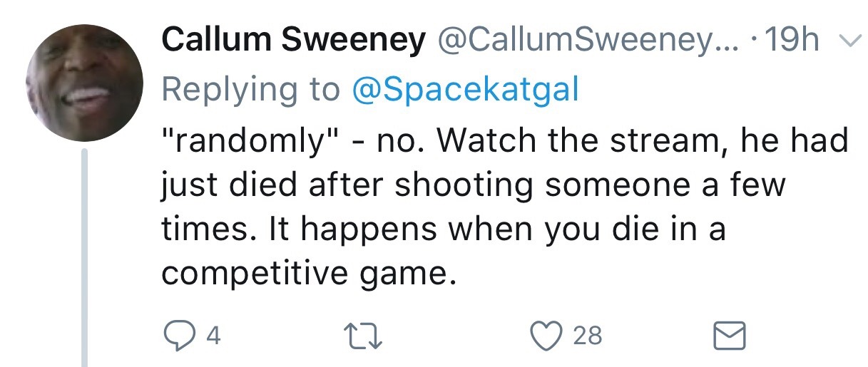
Task: Visit the @Spacekatgal mention link
Action: 464,91
